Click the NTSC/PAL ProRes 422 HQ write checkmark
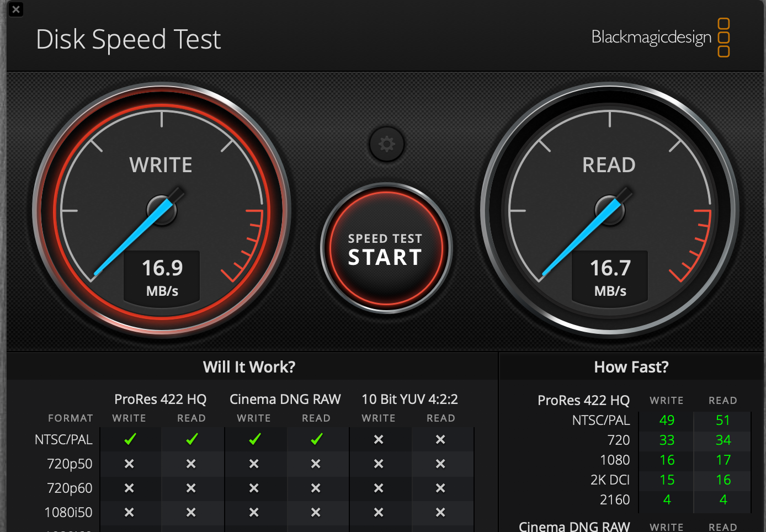This screenshot has width=766, height=532. click(130, 439)
